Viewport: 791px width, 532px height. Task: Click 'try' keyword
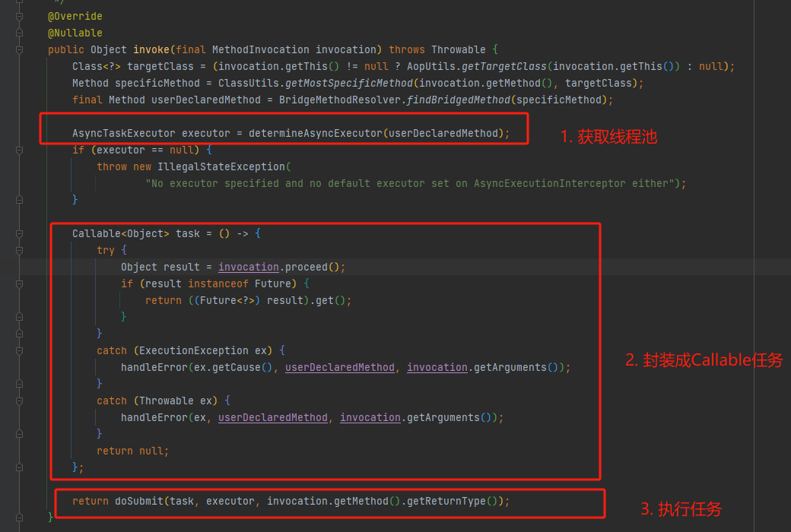[106, 251]
